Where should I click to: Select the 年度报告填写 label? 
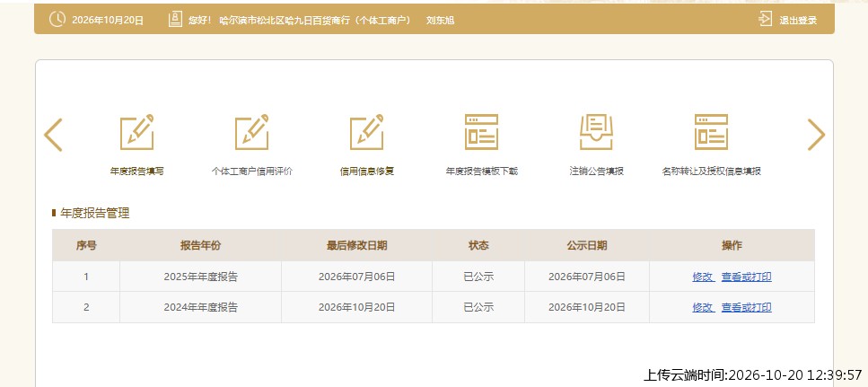tap(136, 172)
